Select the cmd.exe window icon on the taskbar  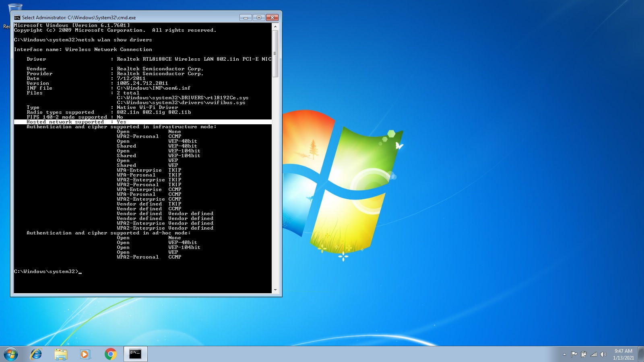135,354
